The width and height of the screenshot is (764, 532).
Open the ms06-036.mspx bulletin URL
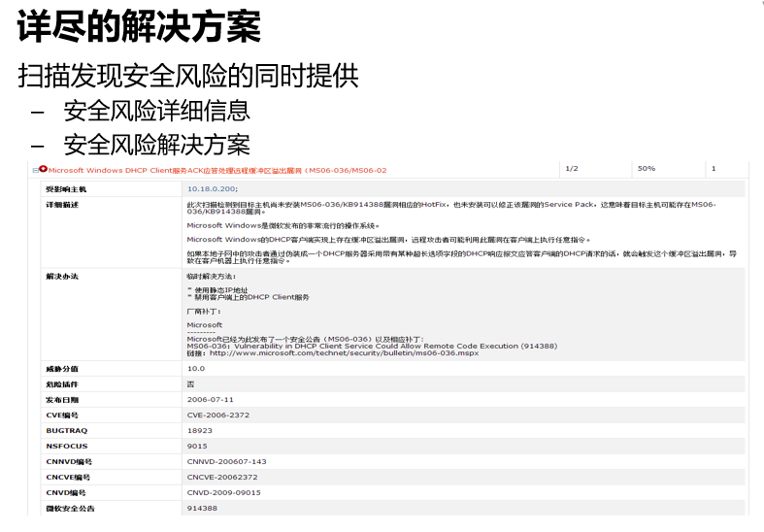344,353
